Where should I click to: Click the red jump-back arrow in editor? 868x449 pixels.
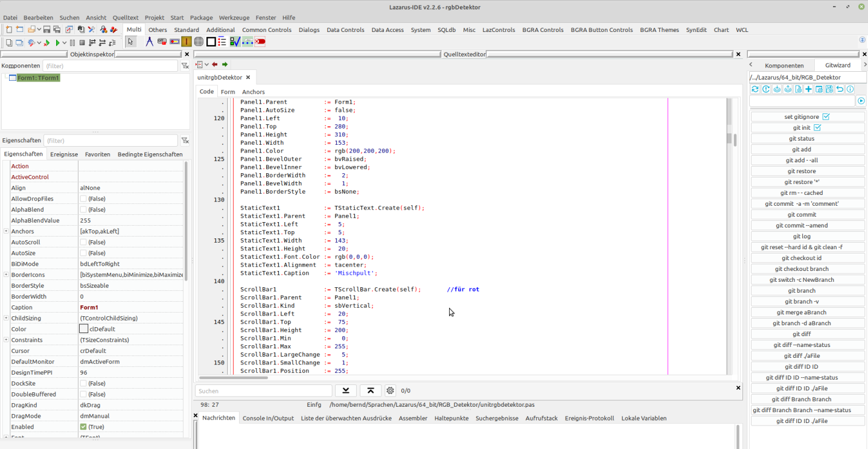pyautogui.click(x=215, y=65)
